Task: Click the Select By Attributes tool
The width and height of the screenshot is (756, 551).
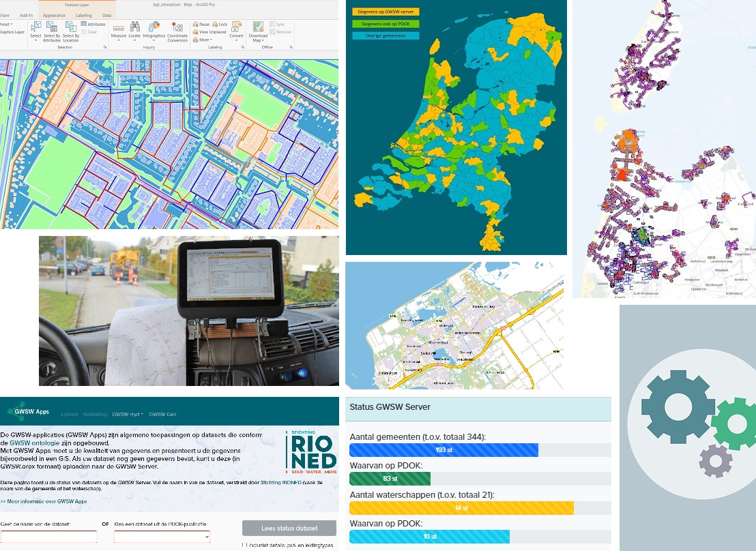Action: tap(52, 32)
